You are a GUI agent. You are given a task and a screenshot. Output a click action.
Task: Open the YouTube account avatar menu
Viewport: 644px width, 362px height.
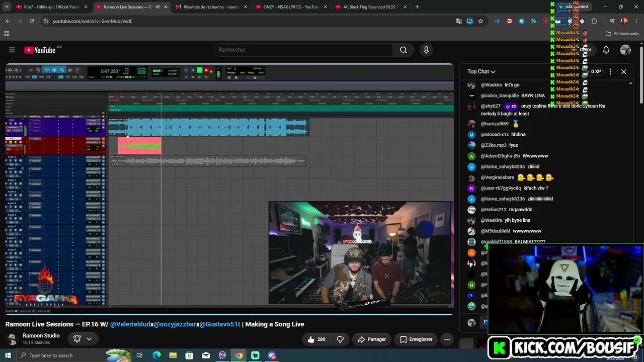[625, 50]
